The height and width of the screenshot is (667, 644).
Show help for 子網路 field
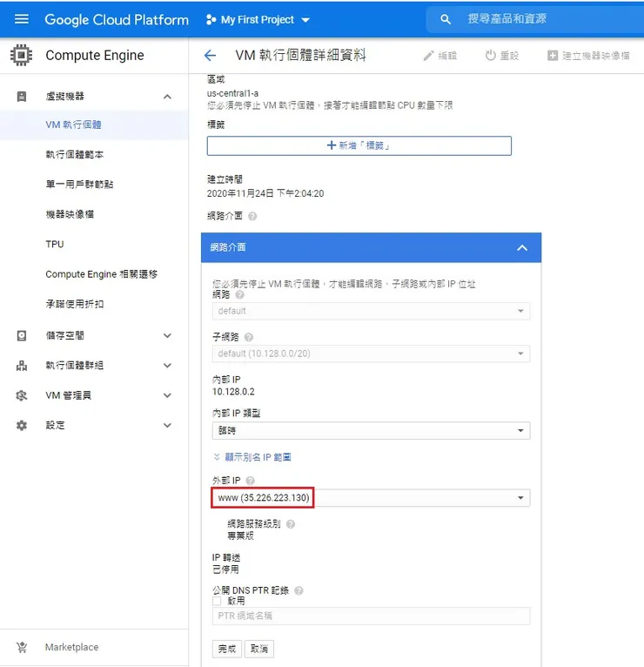[x=249, y=337]
